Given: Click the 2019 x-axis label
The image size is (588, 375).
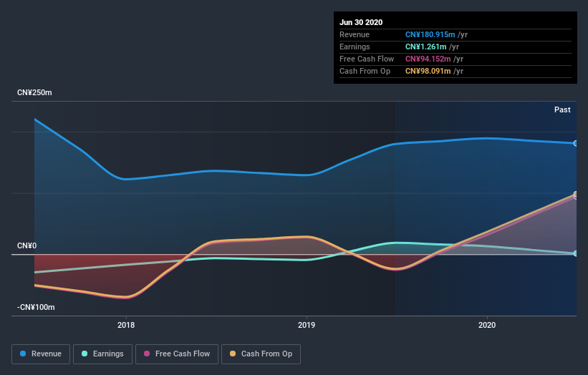Looking at the screenshot, I should click(307, 325).
